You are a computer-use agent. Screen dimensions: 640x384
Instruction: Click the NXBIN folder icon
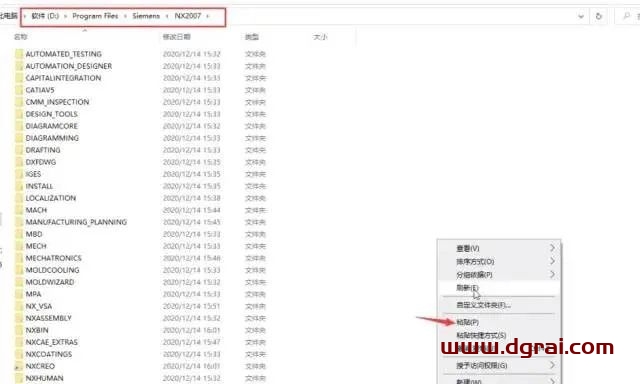coord(19,330)
